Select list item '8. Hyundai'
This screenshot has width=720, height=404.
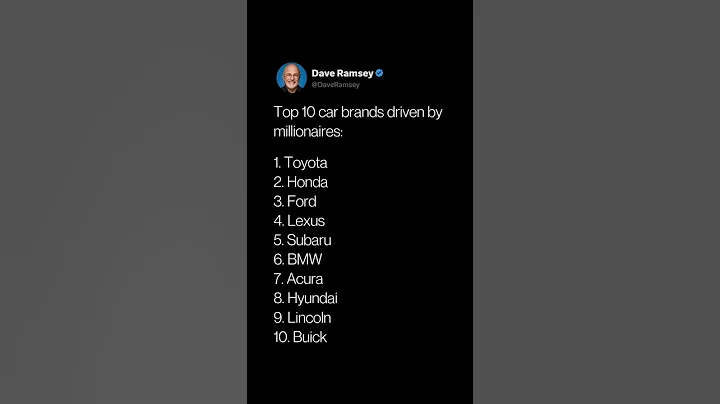(306, 298)
